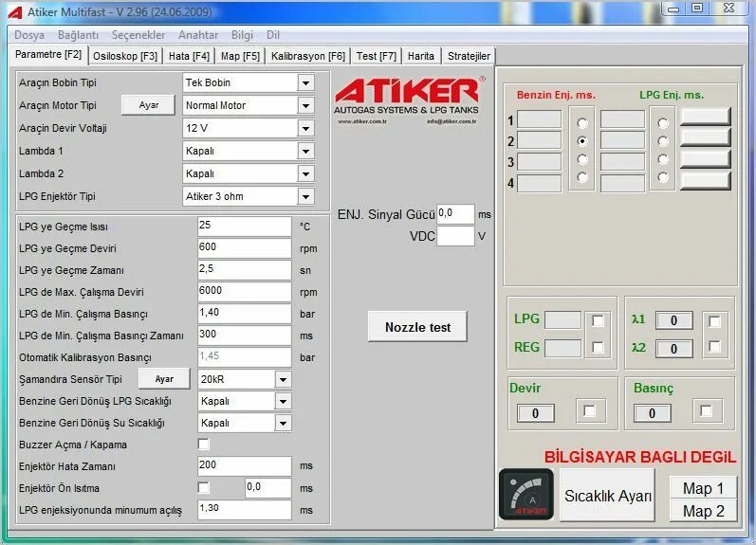Switch to the Kalibrasyon [F6] tab

(x=308, y=56)
